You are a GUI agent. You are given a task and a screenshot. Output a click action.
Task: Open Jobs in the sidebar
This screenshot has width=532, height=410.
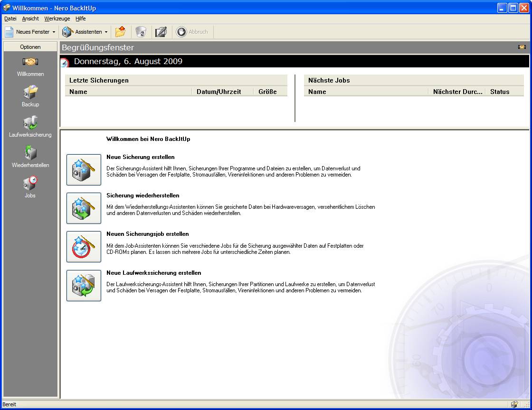[30, 186]
